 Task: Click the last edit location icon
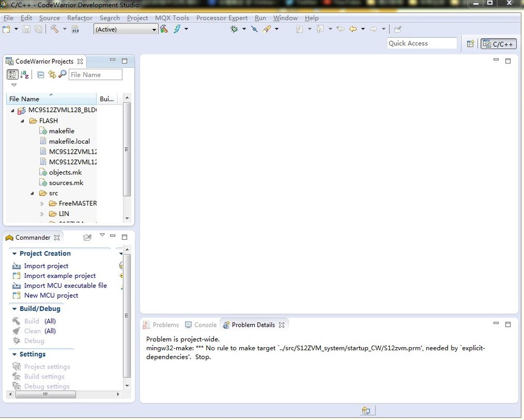pos(340,29)
